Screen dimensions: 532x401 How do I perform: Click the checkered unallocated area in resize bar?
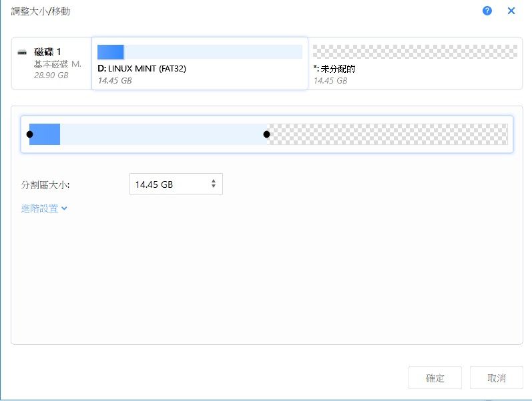pos(387,134)
